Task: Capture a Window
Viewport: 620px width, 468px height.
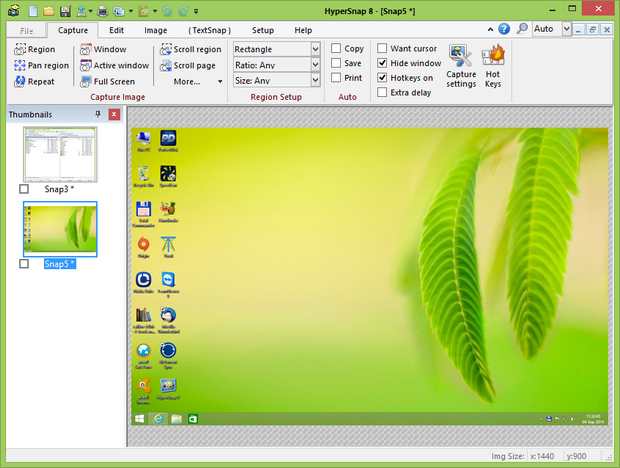Action: click(x=103, y=49)
